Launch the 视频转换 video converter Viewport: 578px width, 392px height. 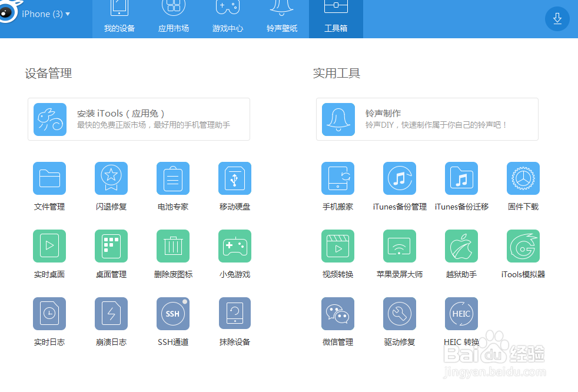pyautogui.click(x=338, y=246)
